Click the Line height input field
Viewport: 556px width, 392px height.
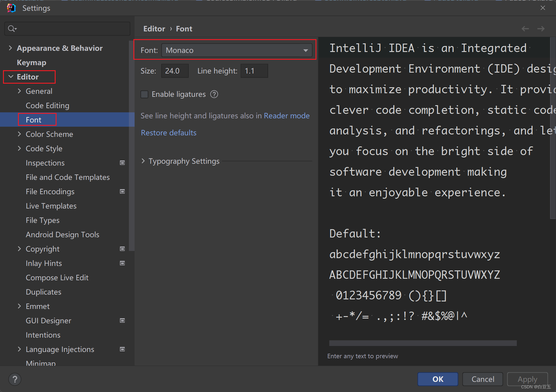point(254,71)
